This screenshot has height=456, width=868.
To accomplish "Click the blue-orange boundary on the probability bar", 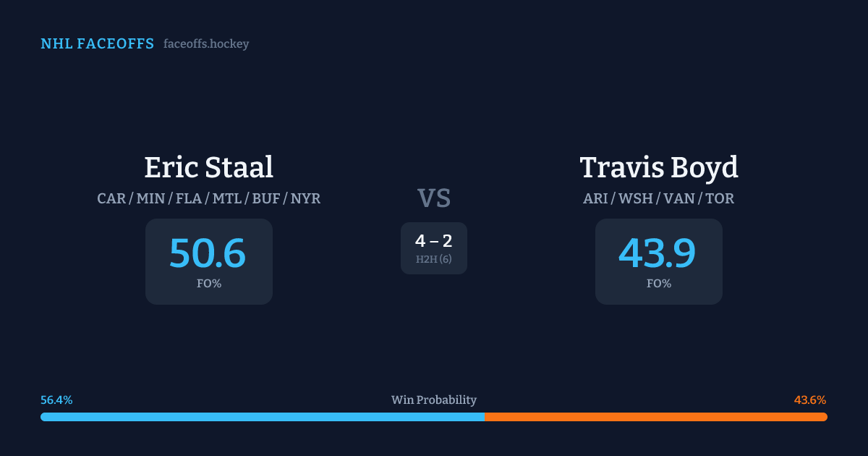I will point(484,417).
